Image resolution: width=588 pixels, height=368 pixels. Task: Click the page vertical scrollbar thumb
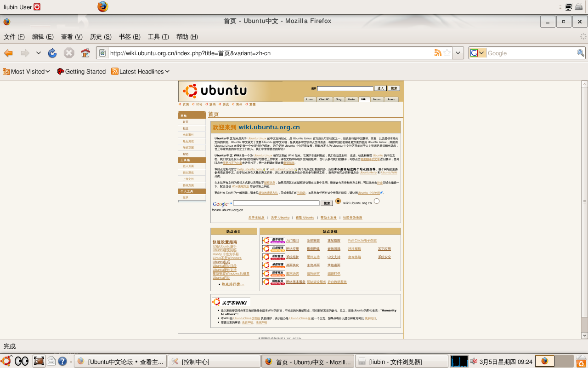(584, 201)
